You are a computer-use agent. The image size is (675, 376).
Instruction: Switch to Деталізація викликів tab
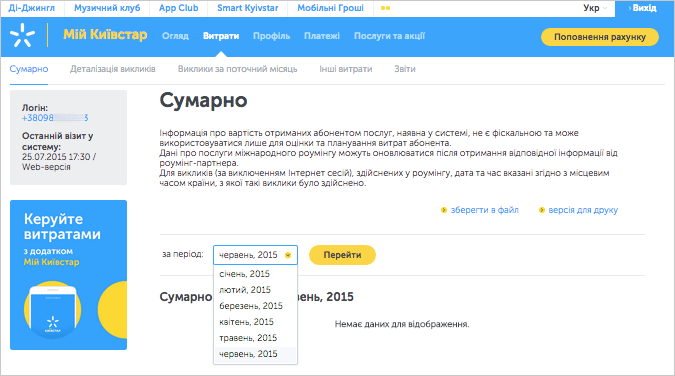113,69
